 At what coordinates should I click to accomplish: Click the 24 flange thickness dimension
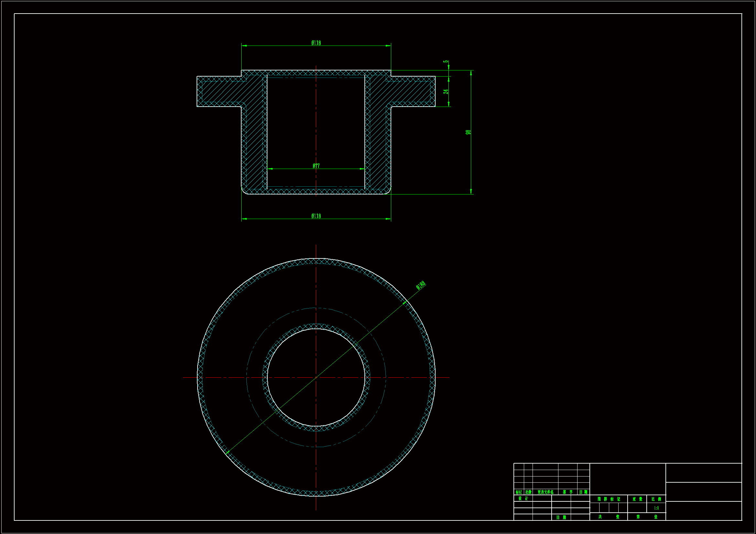coord(446,91)
